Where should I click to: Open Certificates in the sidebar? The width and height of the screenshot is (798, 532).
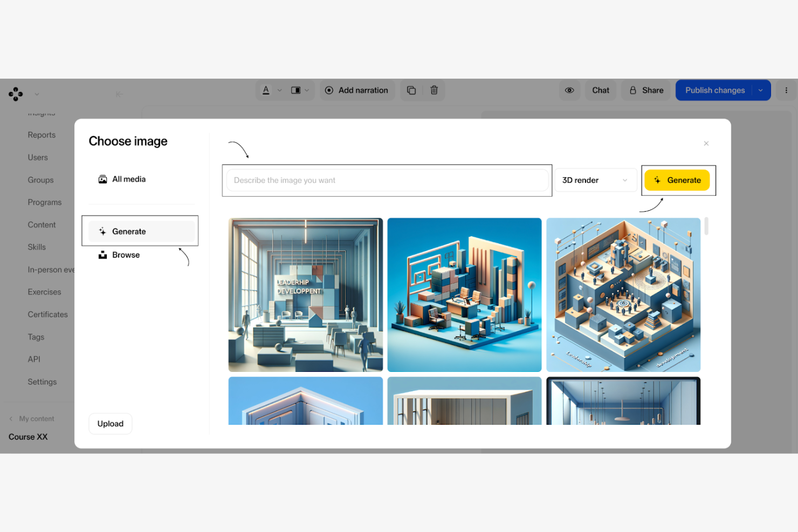48,315
